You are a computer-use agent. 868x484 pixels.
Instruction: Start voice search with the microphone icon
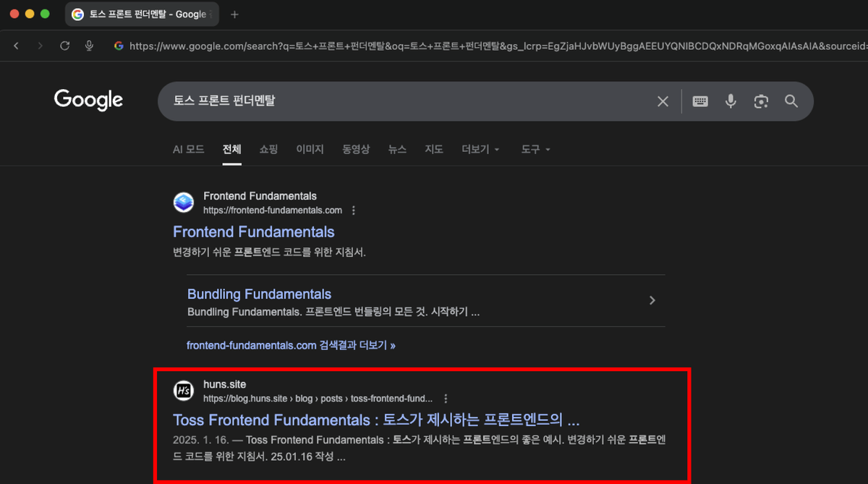click(731, 101)
